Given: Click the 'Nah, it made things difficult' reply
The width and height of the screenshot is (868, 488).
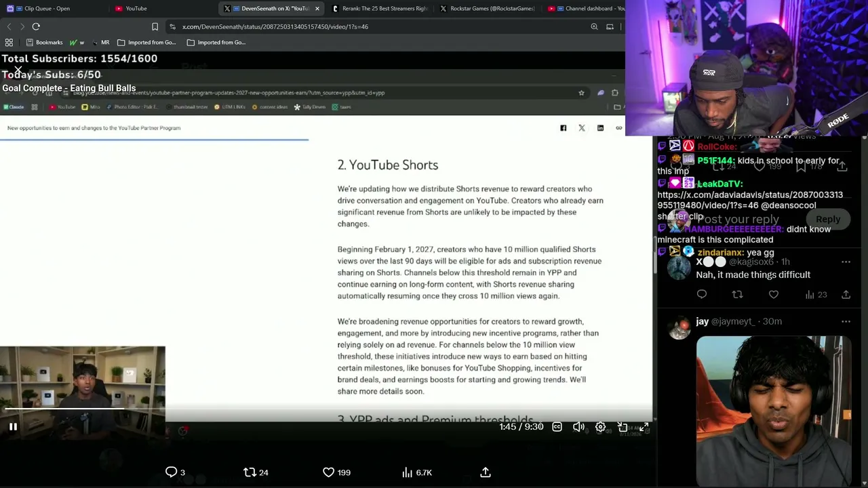Looking at the screenshot, I should (753, 274).
